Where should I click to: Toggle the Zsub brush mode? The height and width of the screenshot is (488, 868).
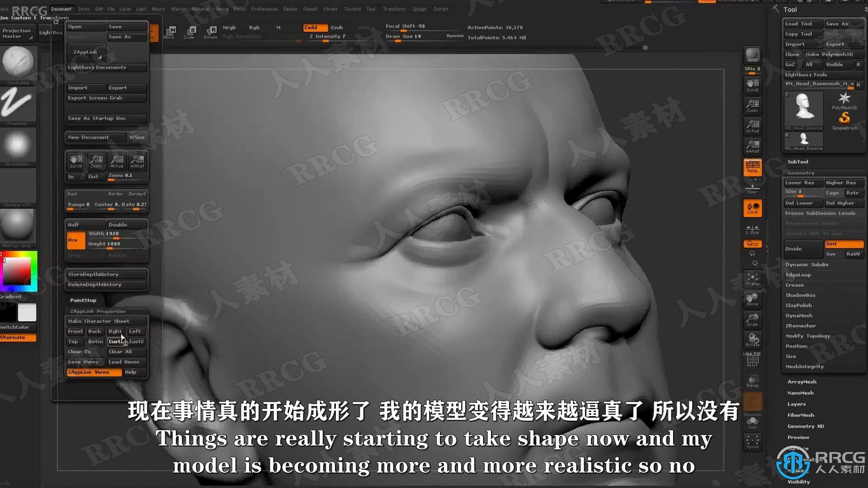(338, 26)
